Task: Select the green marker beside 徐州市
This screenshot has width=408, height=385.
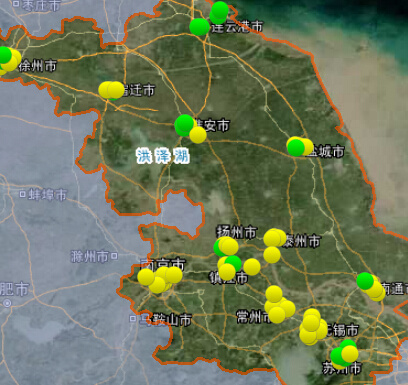Action: pos(3,55)
